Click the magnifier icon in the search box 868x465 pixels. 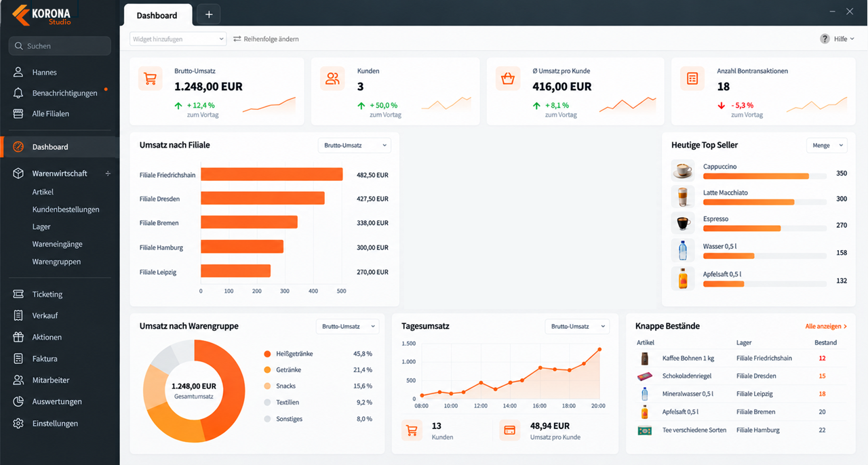pos(18,46)
